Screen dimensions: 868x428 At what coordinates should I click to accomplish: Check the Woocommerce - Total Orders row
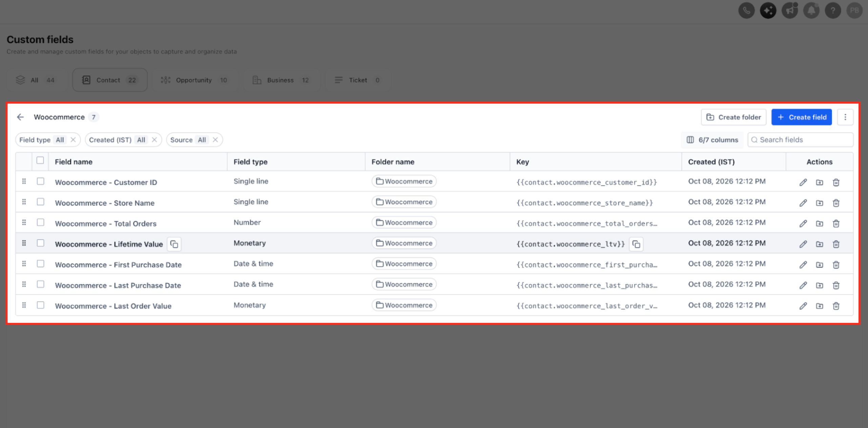[x=41, y=222]
